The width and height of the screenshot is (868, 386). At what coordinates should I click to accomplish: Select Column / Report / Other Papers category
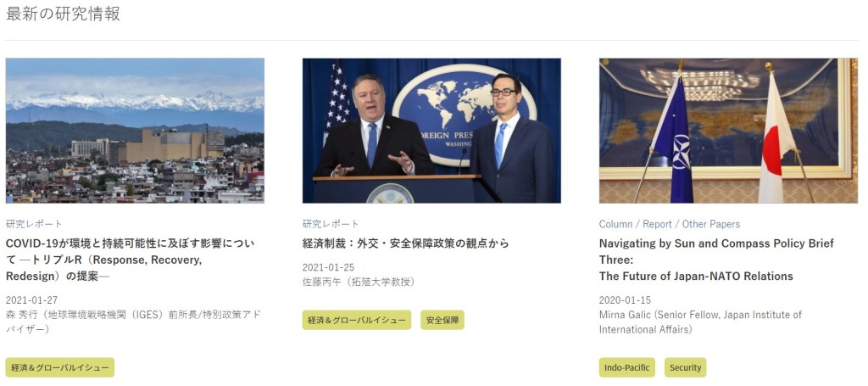click(669, 224)
